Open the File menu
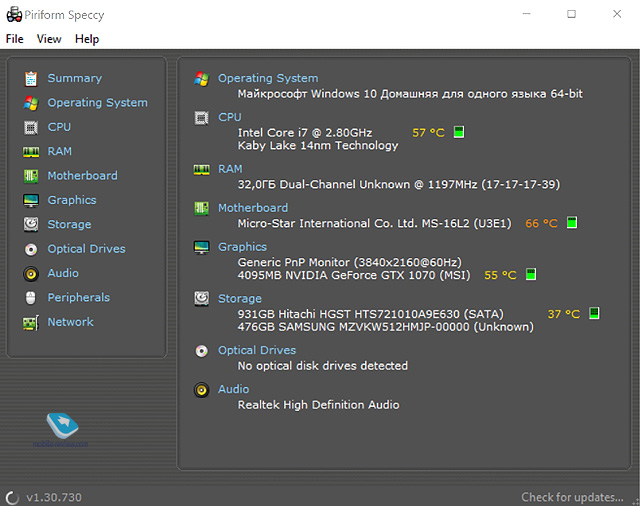Viewport: 640px width, 506px height. [x=15, y=39]
